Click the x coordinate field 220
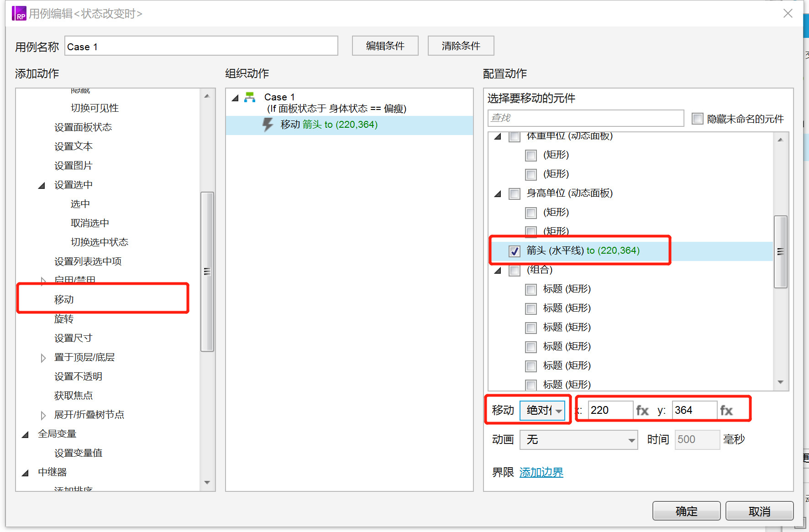 pyautogui.click(x=611, y=410)
